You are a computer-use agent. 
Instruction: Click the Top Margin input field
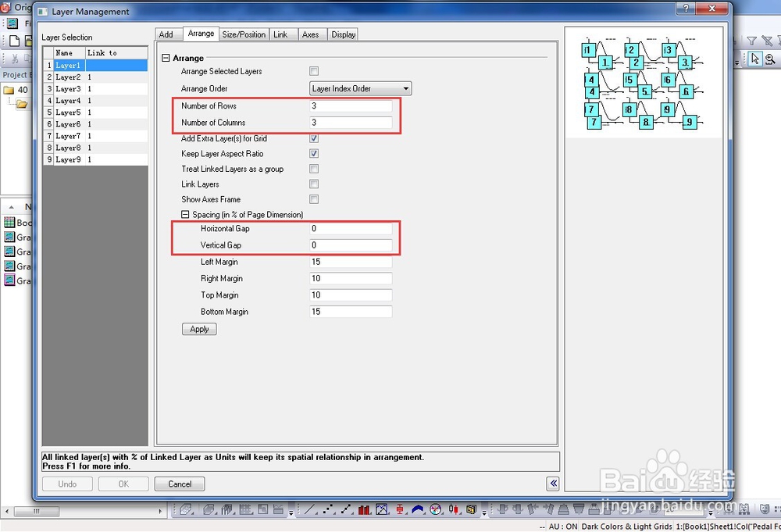tap(351, 295)
